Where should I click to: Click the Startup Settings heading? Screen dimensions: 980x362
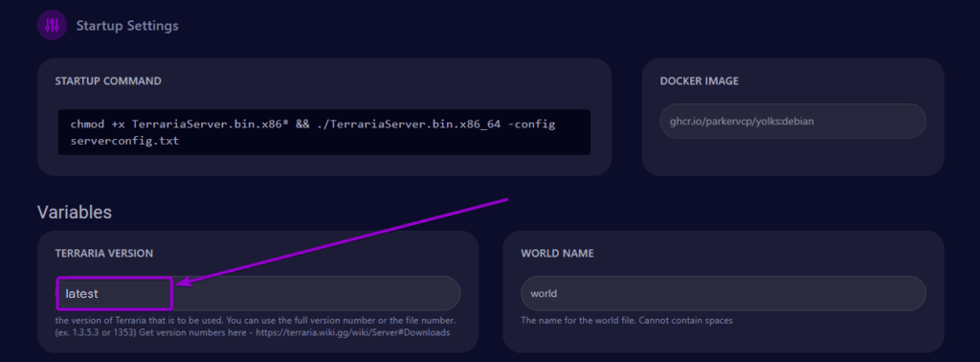click(x=127, y=26)
